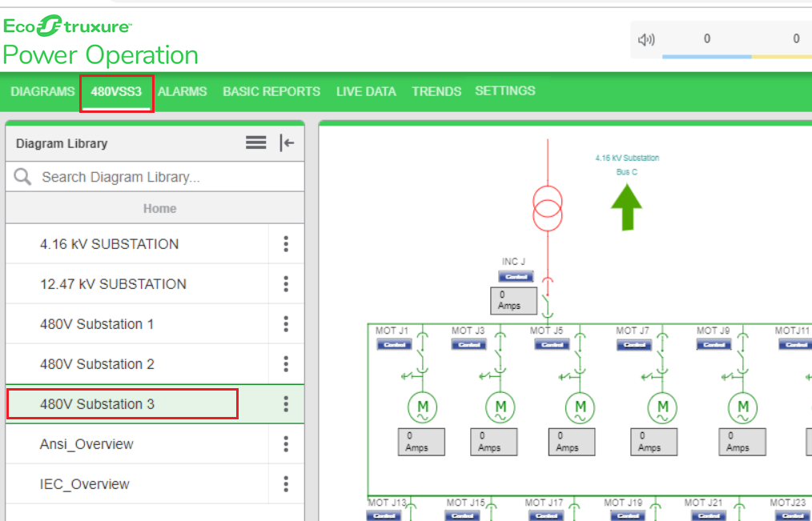Select the red transformer symbol
Image resolution: width=812 pixels, height=521 pixels.
(x=548, y=209)
